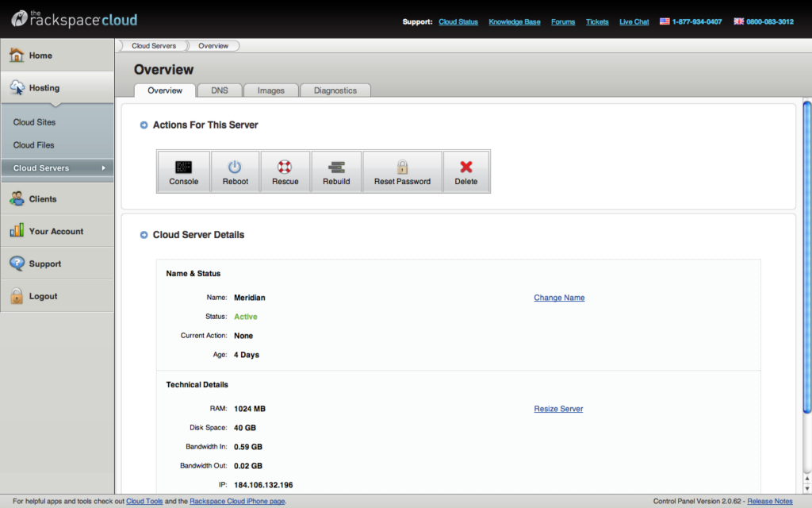Visit the Forums link
The image size is (812, 508).
(563, 21)
